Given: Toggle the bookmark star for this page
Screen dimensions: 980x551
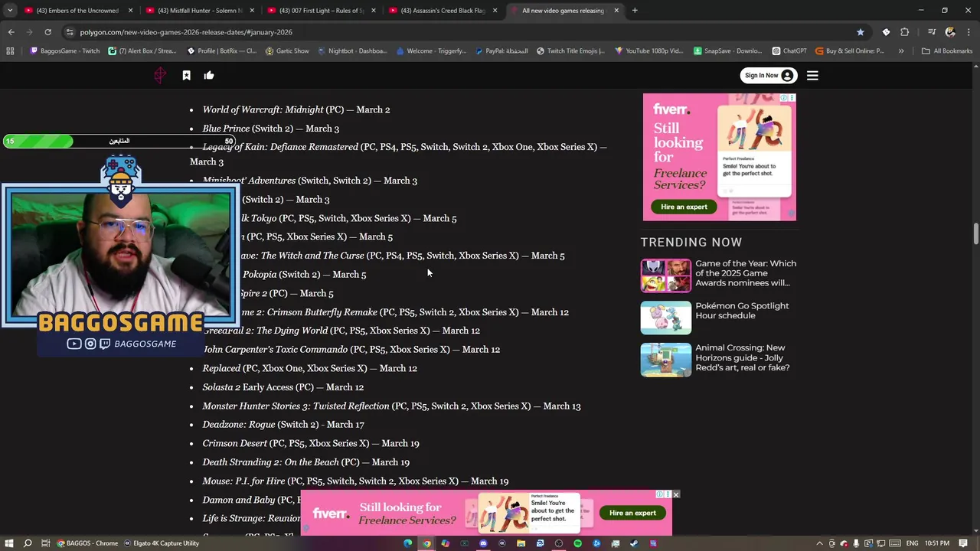Looking at the screenshot, I should pos(861,32).
